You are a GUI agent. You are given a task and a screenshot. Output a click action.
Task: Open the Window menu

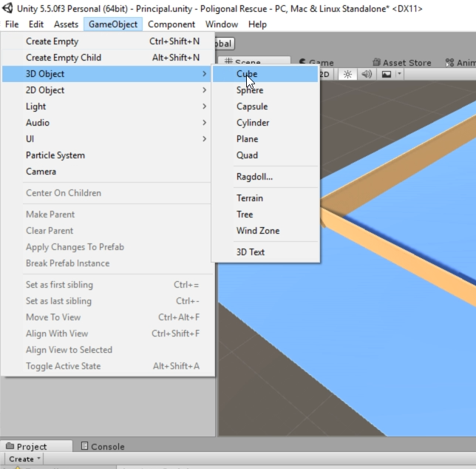(x=222, y=24)
